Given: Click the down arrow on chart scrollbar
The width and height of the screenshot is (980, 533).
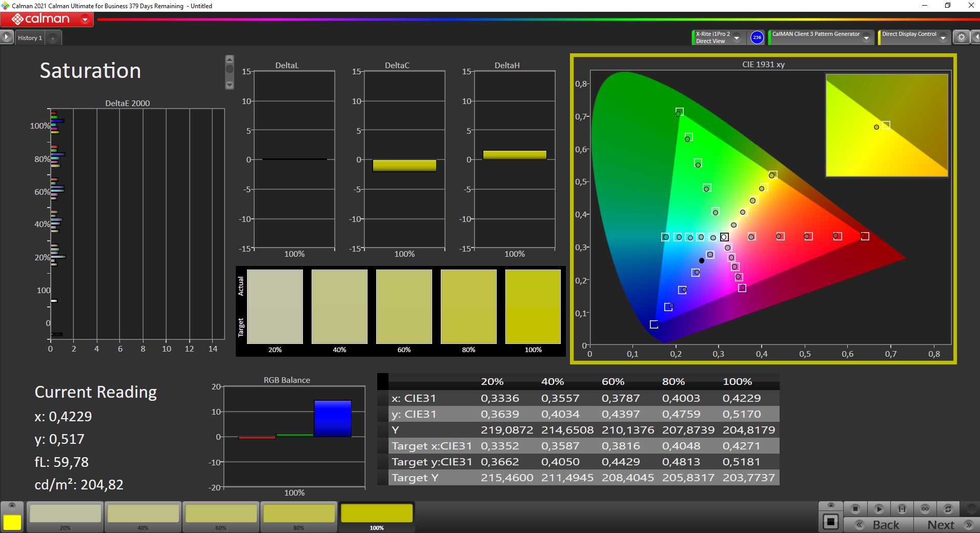Looking at the screenshot, I should [x=230, y=85].
